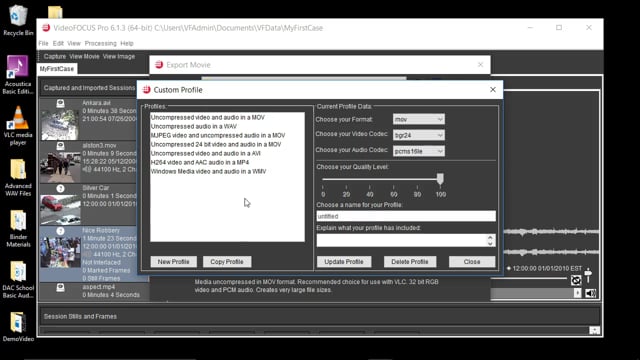Click the Quality Level slider handle

(440, 179)
